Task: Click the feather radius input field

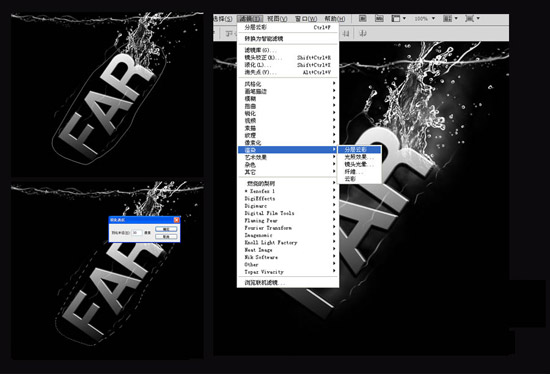Action: tap(137, 233)
